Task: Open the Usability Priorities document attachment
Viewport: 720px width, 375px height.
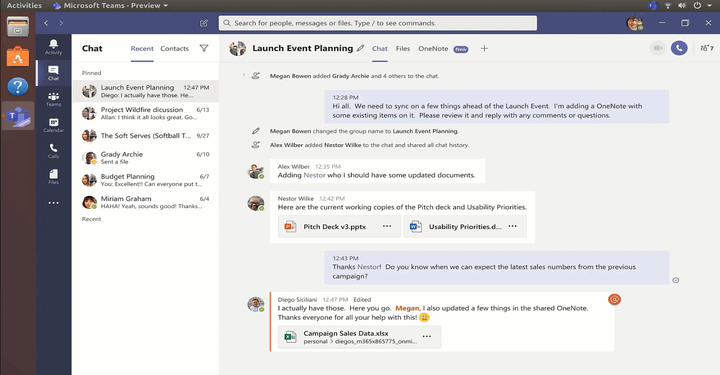Action: (465, 226)
